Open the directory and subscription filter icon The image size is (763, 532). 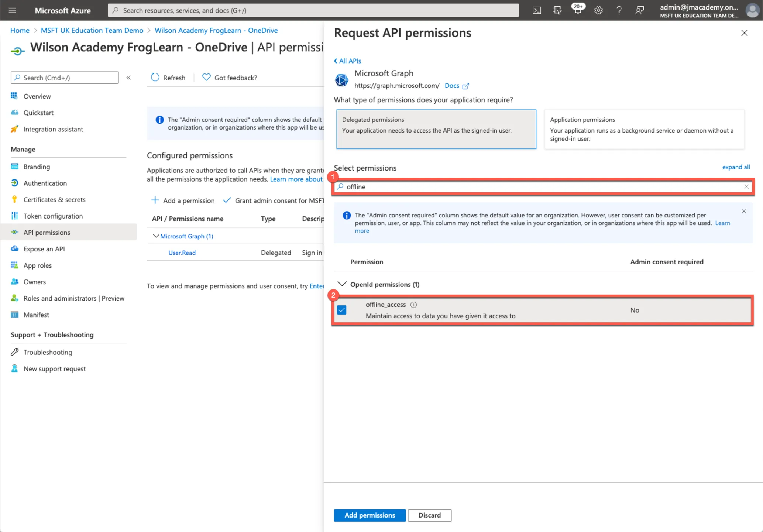(x=557, y=10)
